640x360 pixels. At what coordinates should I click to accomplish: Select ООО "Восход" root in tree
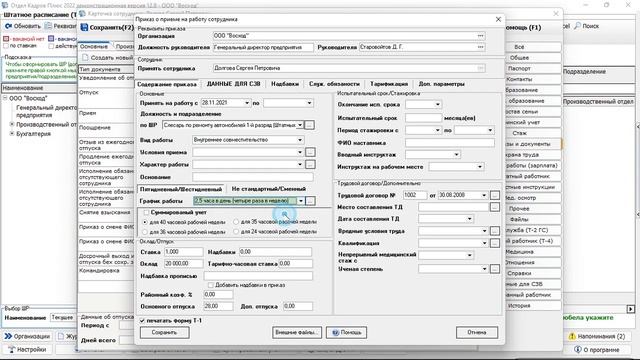click(x=29, y=98)
